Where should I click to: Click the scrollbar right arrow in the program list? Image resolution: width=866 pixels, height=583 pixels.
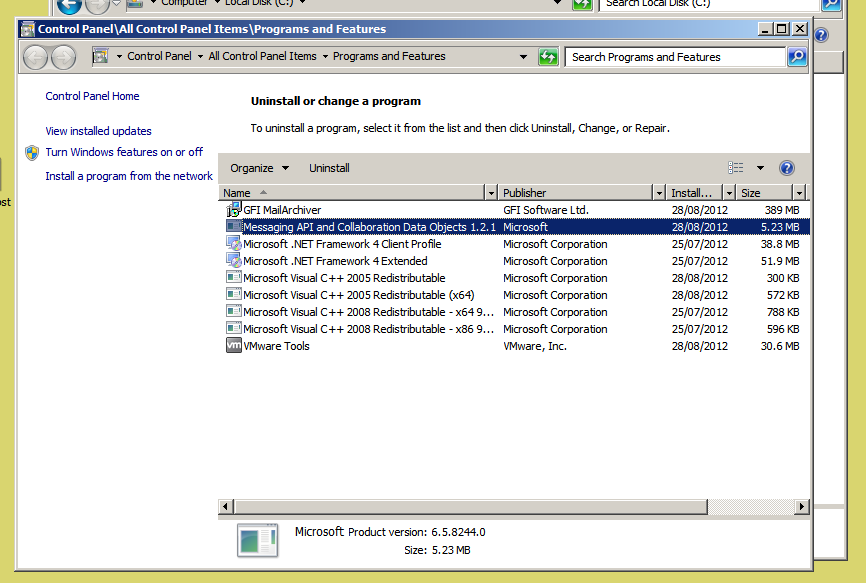click(x=801, y=506)
